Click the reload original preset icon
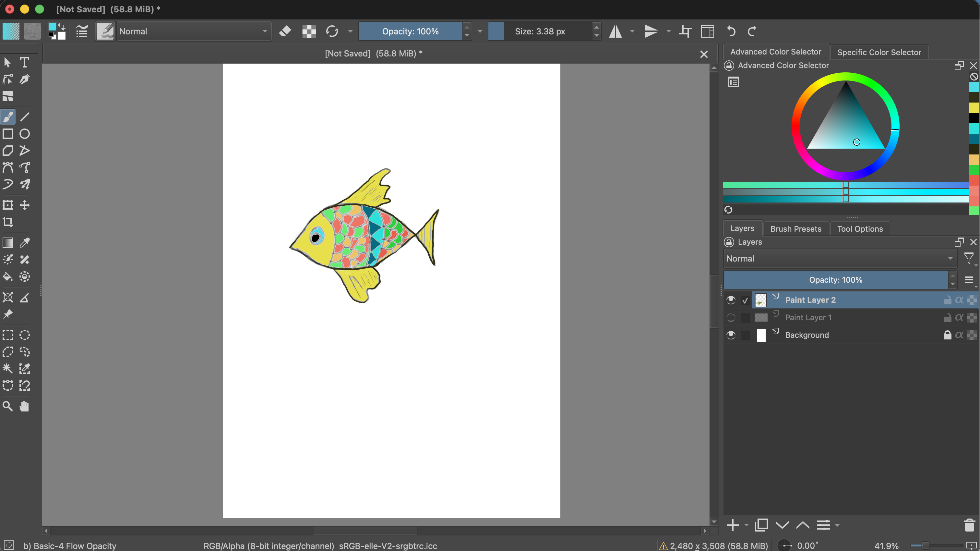This screenshot has height=551, width=980. (332, 31)
